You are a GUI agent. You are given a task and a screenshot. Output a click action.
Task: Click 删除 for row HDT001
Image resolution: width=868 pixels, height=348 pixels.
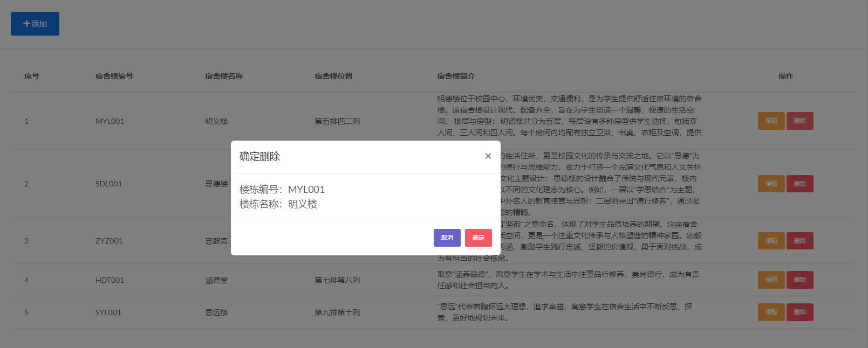[x=800, y=280]
